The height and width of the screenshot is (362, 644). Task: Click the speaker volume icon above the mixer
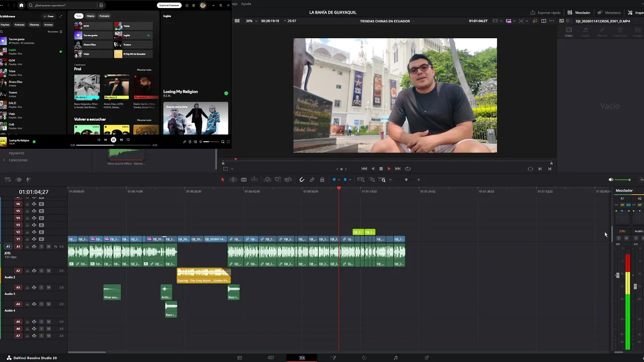click(611, 179)
